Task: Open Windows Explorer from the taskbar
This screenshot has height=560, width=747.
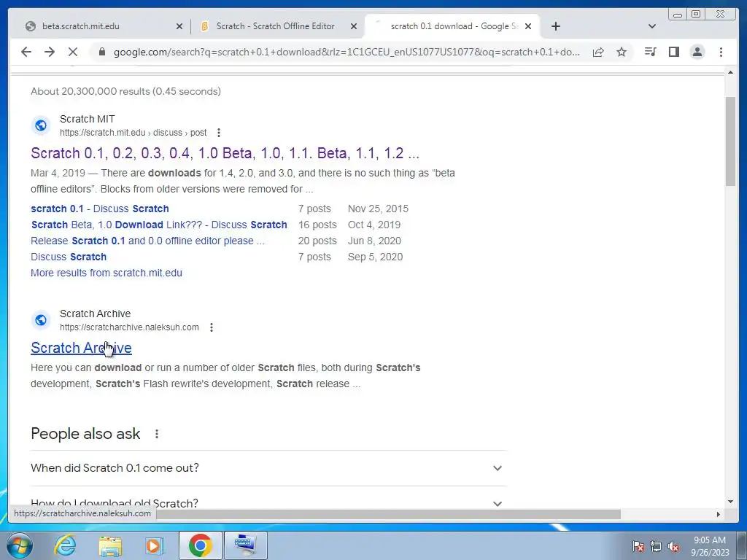Action: [x=110, y=545]
